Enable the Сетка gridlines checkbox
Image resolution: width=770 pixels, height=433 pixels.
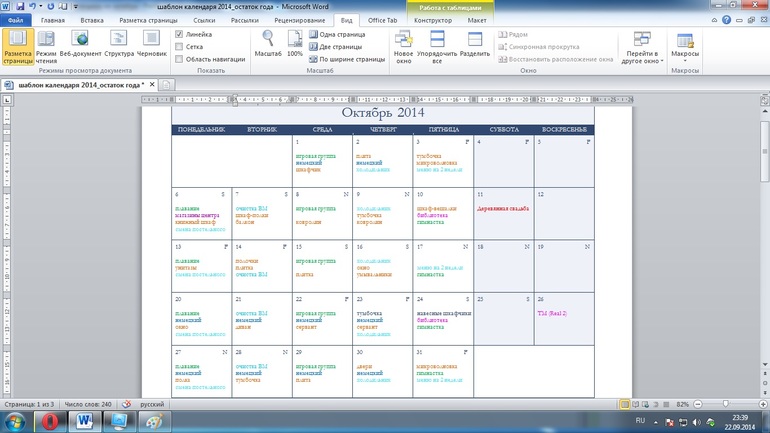pos(179,47)
